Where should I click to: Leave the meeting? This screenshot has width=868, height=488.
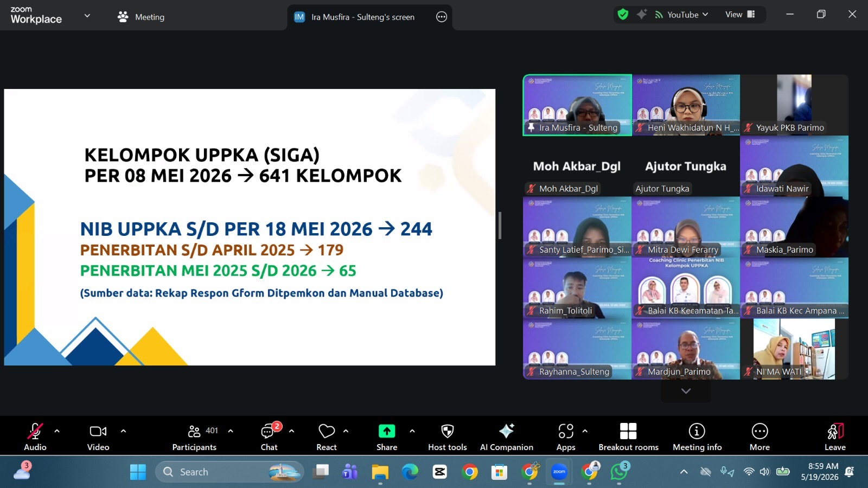835,436
